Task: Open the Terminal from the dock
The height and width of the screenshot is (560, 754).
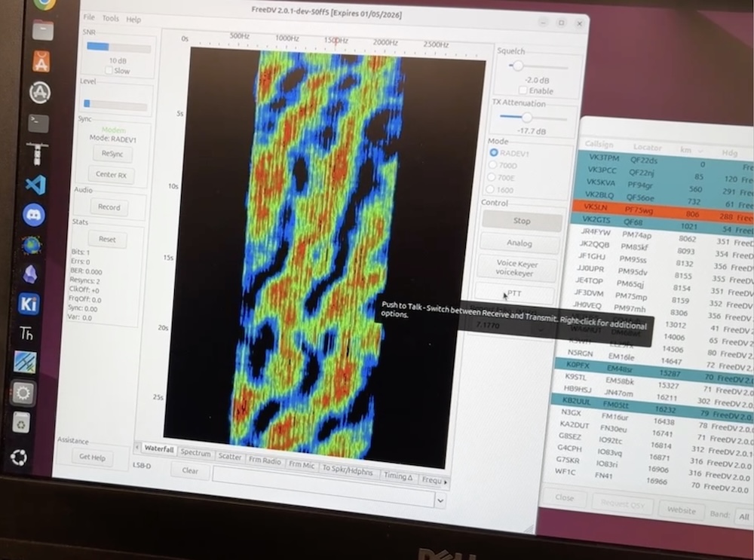Action: click(x=38, y=123)
